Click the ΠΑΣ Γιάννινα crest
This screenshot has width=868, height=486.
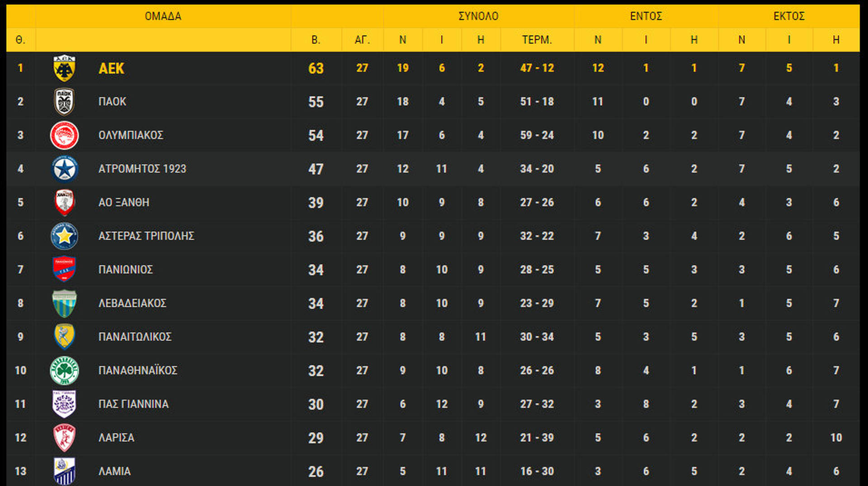pyautogui.click(x=64, y=404)
